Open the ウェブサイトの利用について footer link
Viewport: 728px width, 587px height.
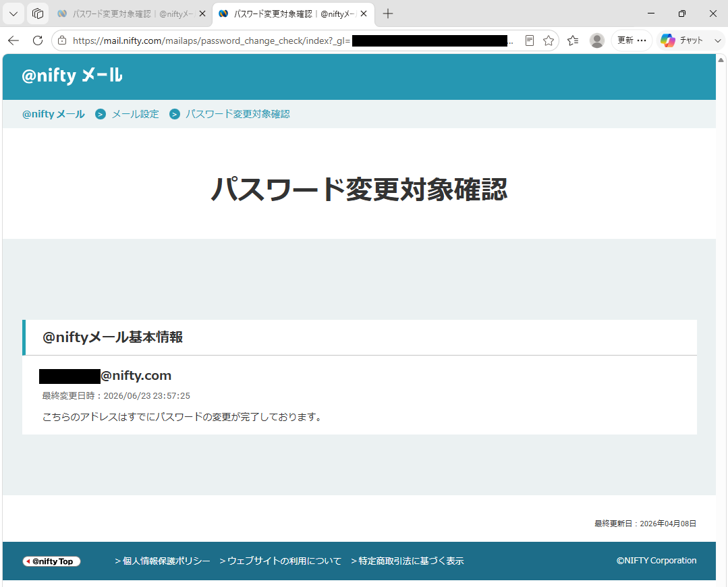coord(281,561)
